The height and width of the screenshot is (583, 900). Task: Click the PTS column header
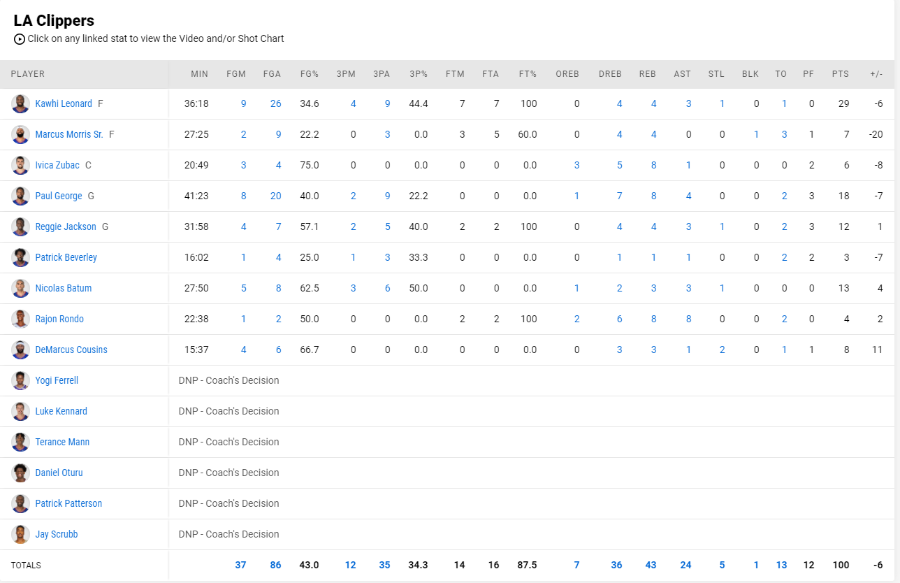840,74
